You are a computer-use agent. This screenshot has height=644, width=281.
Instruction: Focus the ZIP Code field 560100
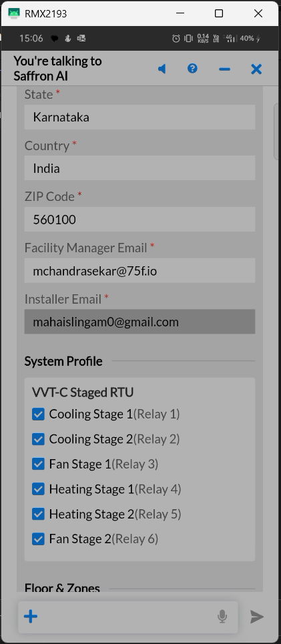tap(139, 220)
